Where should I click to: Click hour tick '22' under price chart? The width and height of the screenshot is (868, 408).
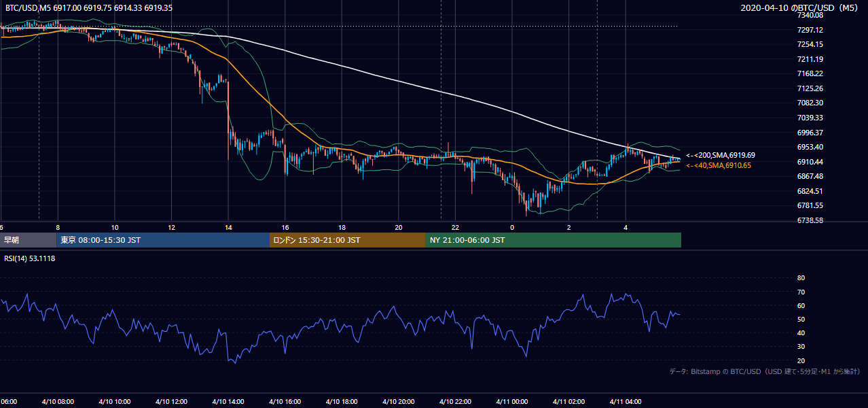pyautogui.click(x=456, y=227)
